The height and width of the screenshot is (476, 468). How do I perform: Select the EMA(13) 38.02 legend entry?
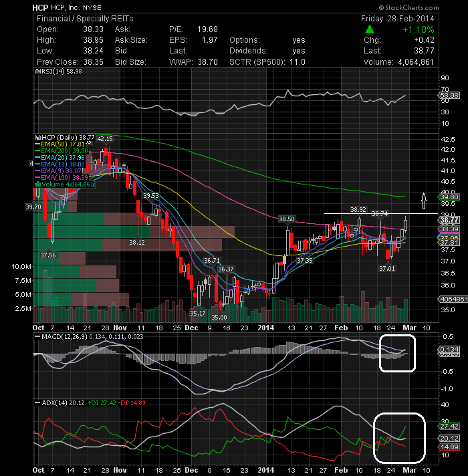click(60, 164)
